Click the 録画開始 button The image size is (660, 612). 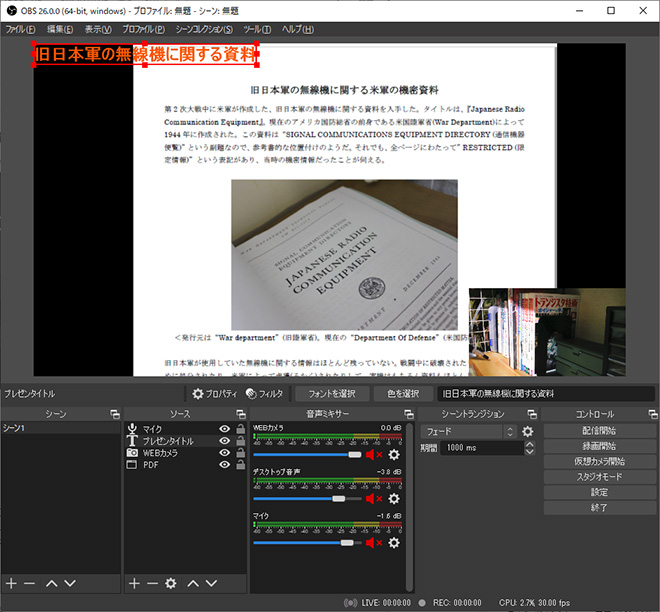pyautogui.click(x=599, y=446)
